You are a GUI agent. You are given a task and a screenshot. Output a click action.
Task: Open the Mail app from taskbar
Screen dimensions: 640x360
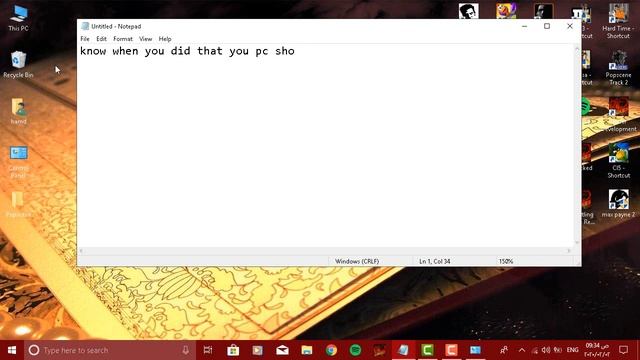(x=282, y=350)
